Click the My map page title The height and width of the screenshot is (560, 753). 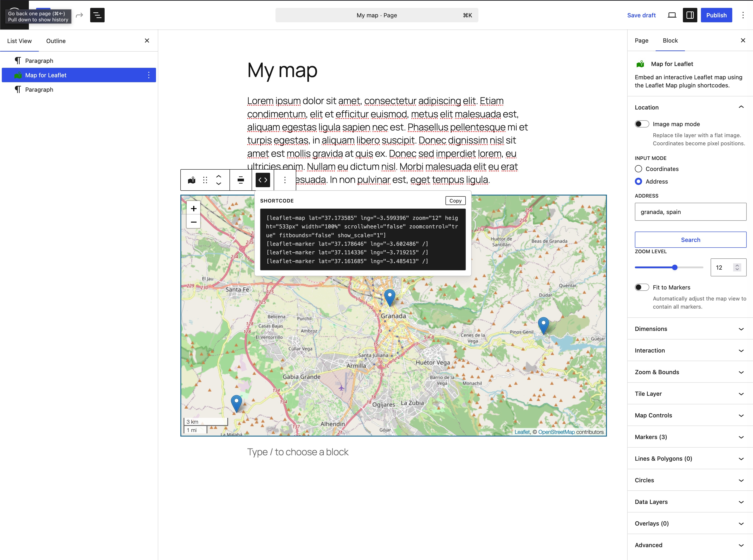(x=282, y=70)
